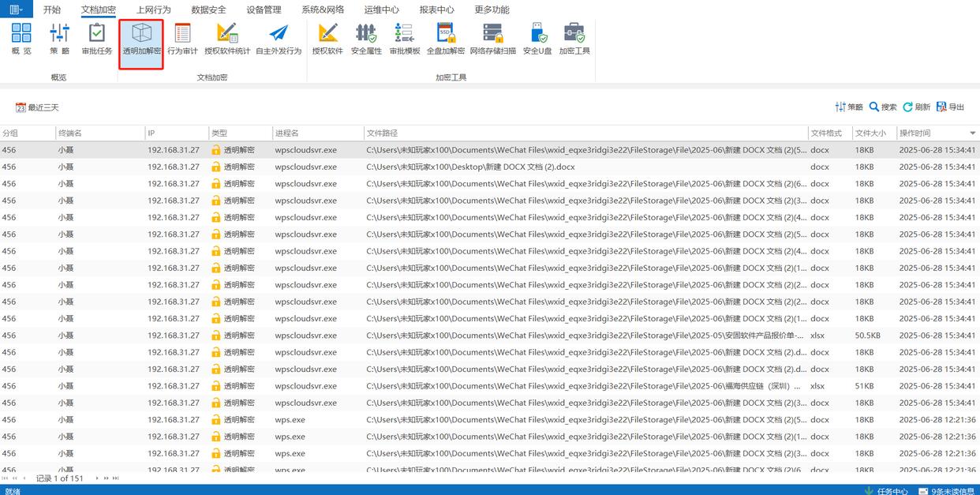Select the 自主外发行为 paper plane icon

pos(279,39)
